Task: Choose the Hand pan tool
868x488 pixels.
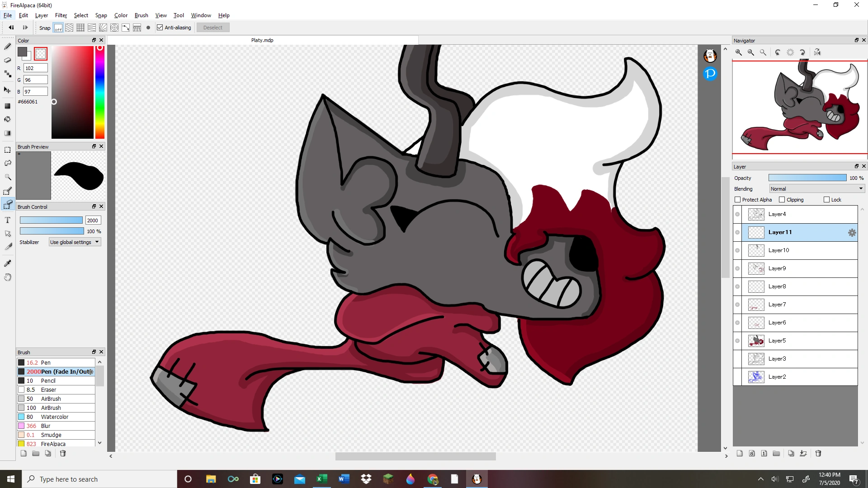Action: (x=8, y=277)
